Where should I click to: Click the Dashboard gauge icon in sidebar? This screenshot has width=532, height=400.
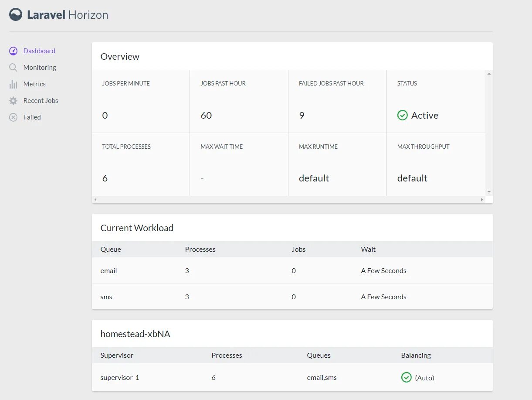click(x=14, y=51)
